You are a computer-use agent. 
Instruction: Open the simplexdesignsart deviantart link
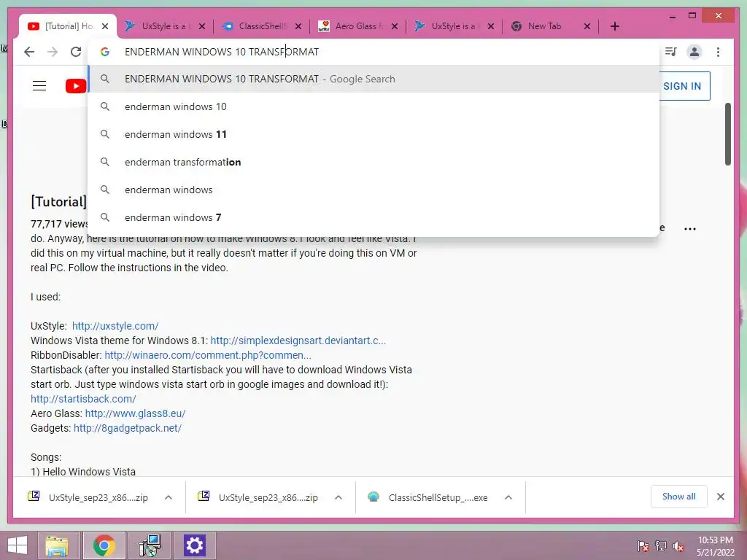point(298,341)
